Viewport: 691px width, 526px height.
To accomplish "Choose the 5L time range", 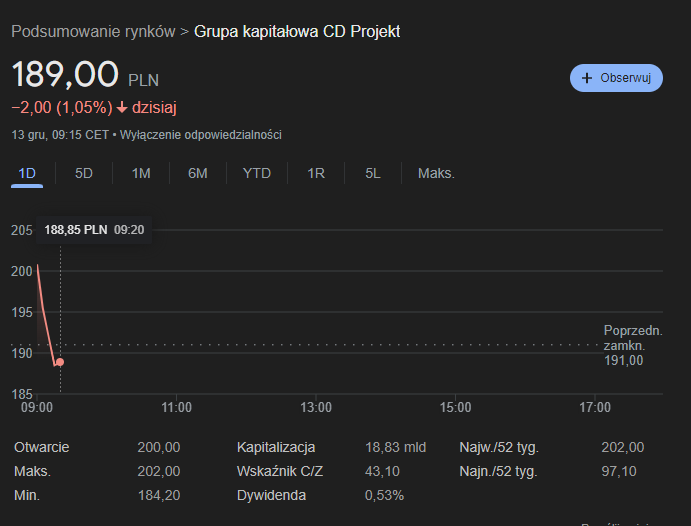I will tap(373, 173).
